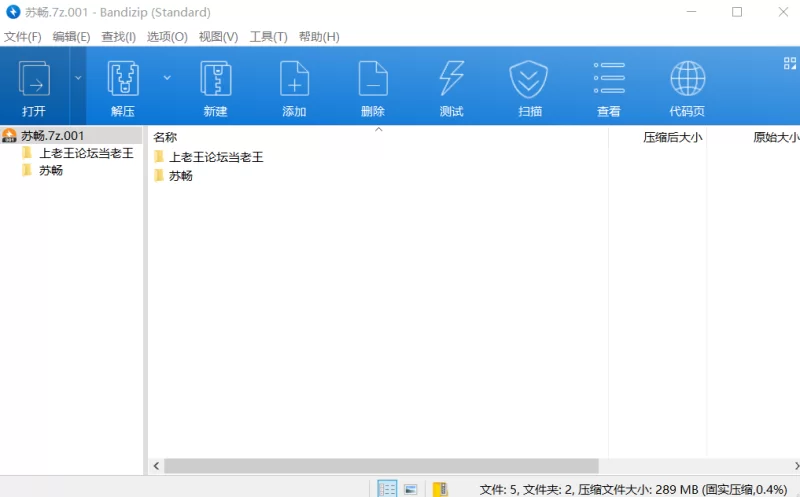Expand the Open button dropdown arrow
This screenshot has width=800, height=497.
78,78
